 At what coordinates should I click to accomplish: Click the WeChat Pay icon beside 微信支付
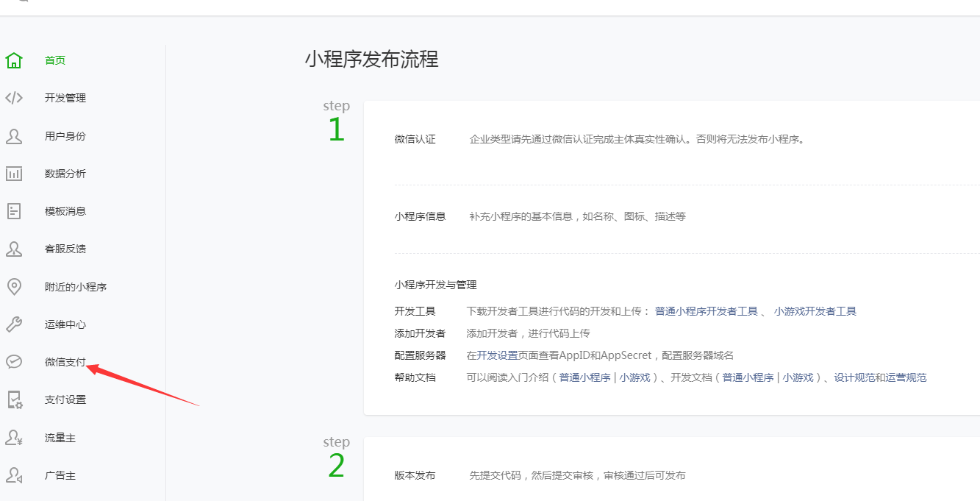14,362
